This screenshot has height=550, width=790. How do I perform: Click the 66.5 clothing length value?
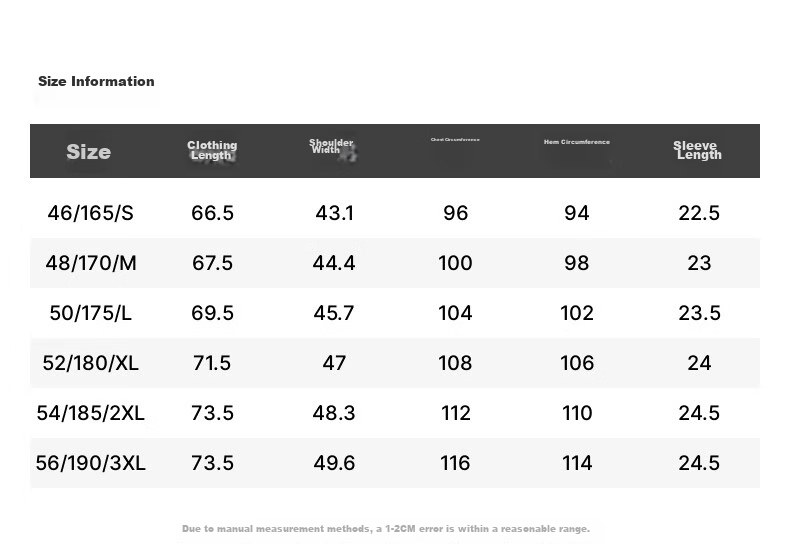point(212,213)
